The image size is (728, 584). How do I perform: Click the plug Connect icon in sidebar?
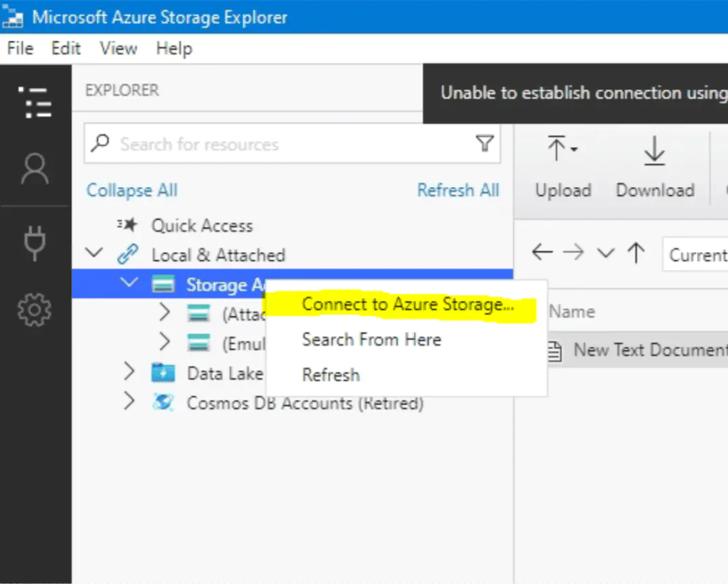(x=35, y=243)
